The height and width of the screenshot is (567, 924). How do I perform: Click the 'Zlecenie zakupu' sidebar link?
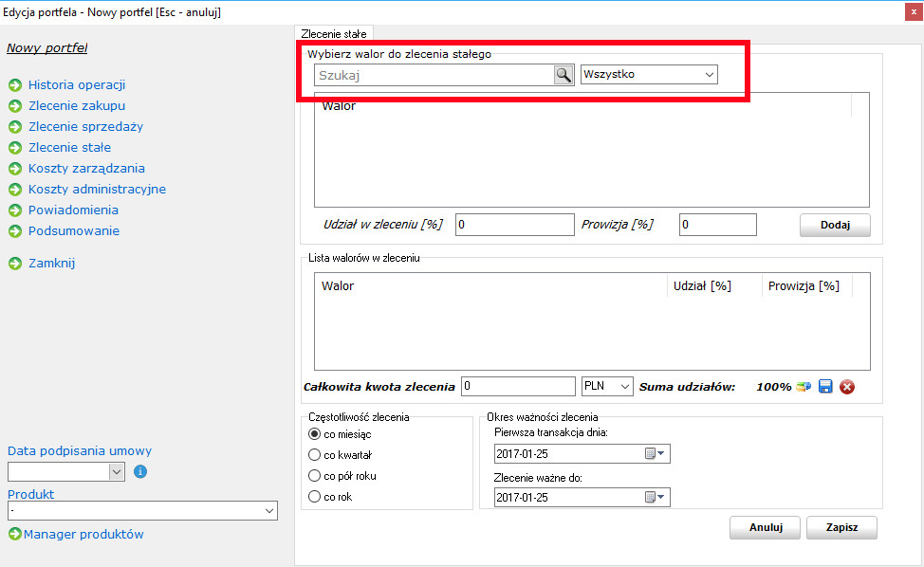77,106
